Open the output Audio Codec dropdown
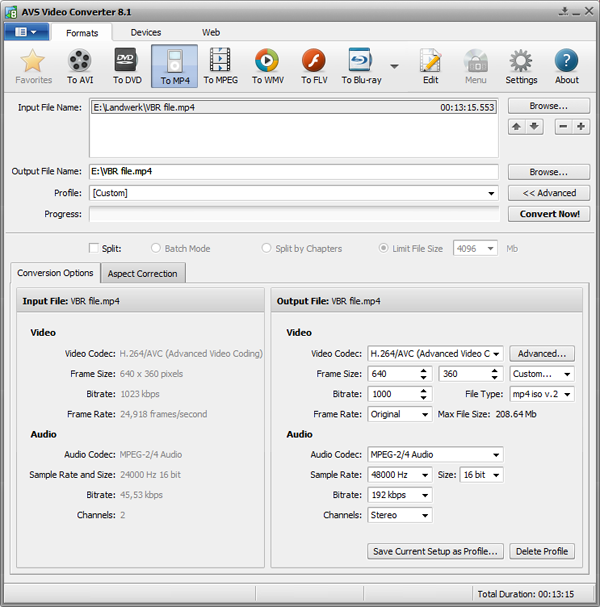The image size is (600, 607). 435,454
